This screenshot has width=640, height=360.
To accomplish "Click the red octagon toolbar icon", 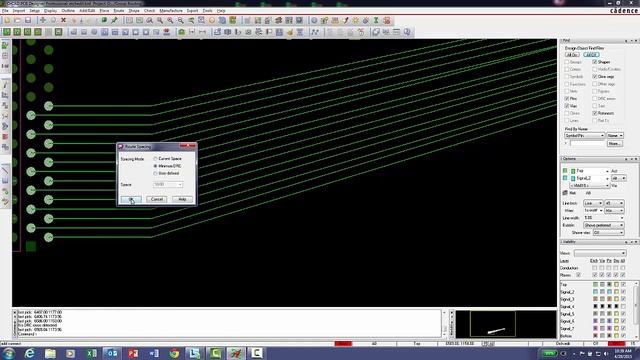I will 387,20.
